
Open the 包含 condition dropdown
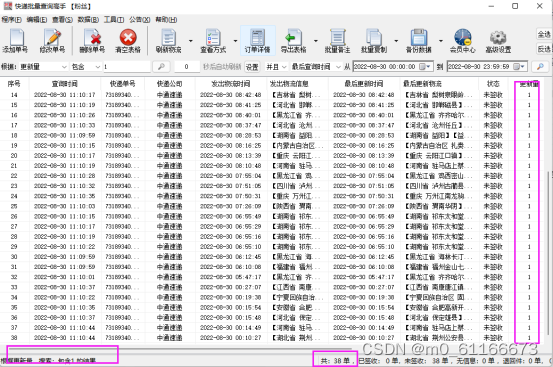[97, 66]
